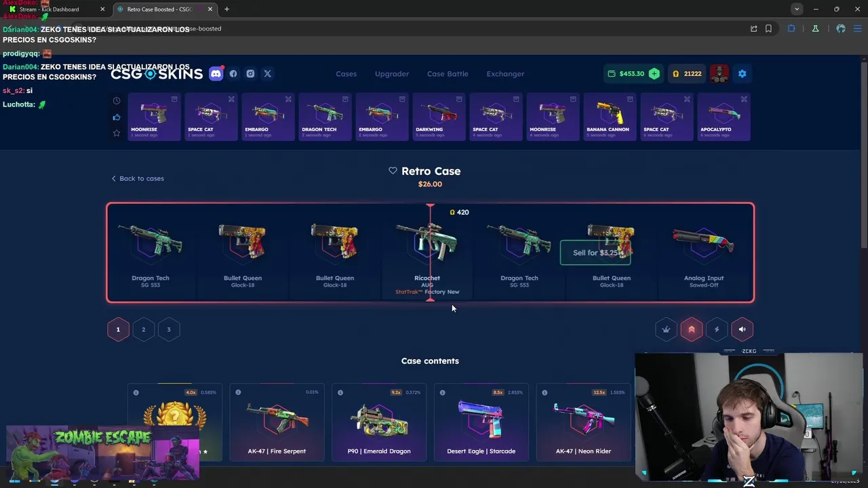Click the Sell for $3.25 button
868x488 pixels.
(x=595, y=253)
